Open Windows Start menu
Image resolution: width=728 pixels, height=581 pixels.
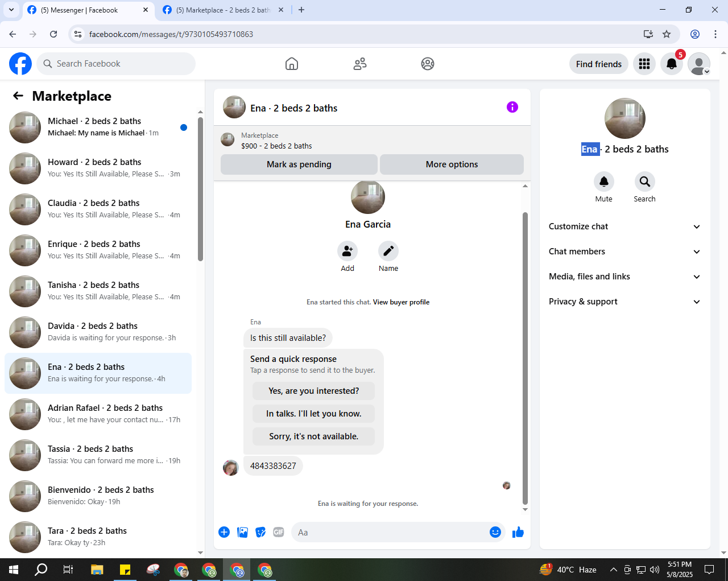click(14, 570)
